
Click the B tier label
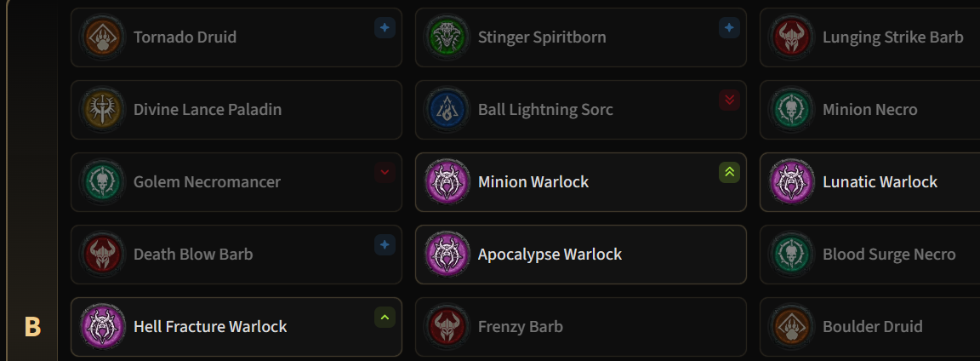tap(32, 327)
